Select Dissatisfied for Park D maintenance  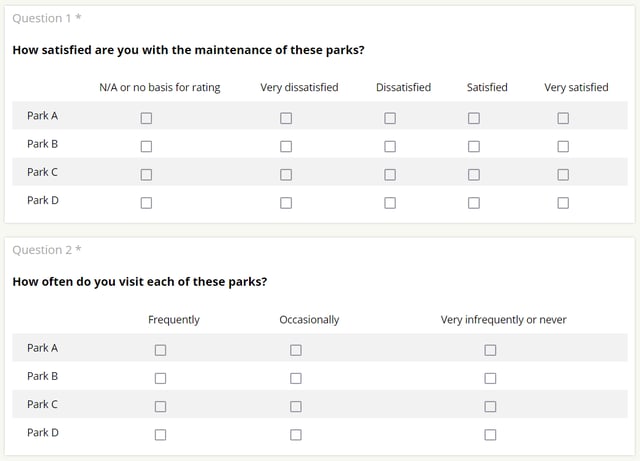tap(390, 203)
